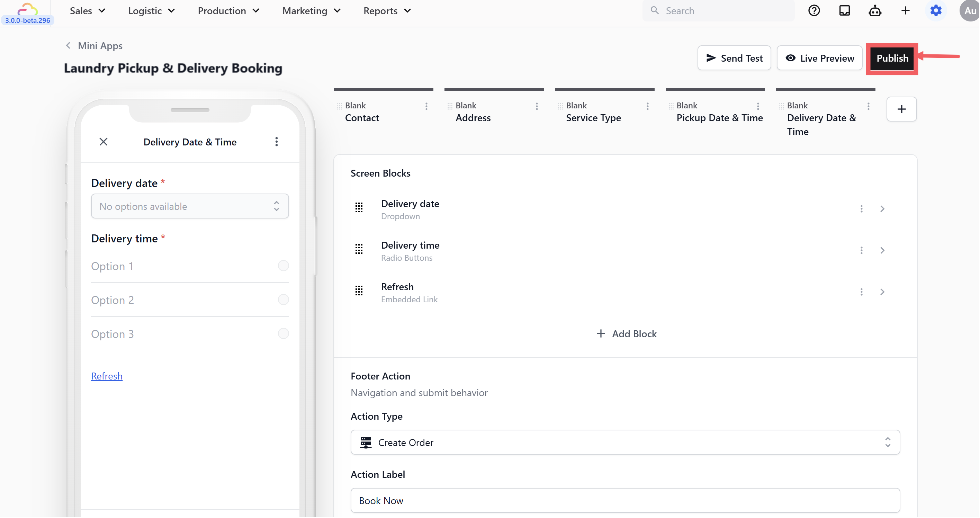
Task: Add a new screen with plus button
Action: (901, 109)
